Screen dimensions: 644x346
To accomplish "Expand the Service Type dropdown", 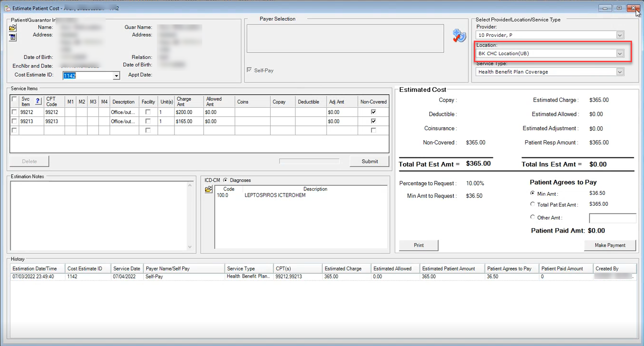I will 620,72.
